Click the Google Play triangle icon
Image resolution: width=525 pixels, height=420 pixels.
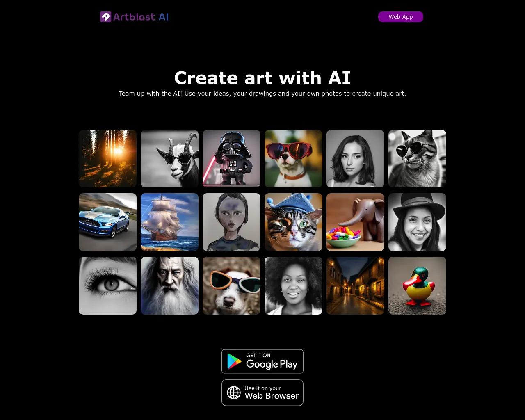pyautogui.click(x=234, y=361)
